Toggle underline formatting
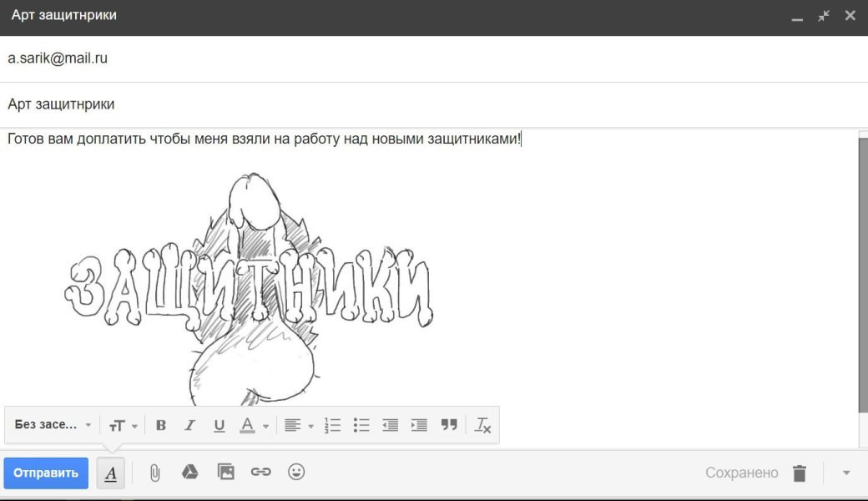 point(220,425)
